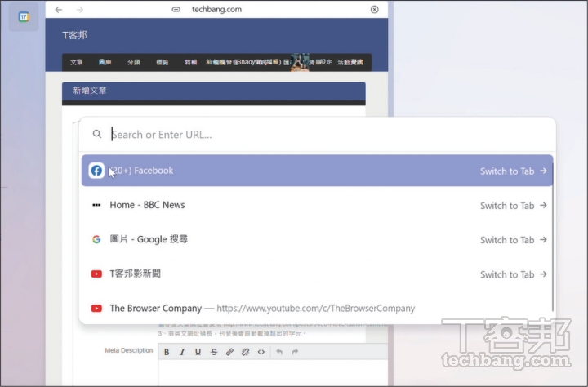Click YouTube favicon beside The Browser Company
The width and height of the screenshot is (588, 387).
coord(96,309)
